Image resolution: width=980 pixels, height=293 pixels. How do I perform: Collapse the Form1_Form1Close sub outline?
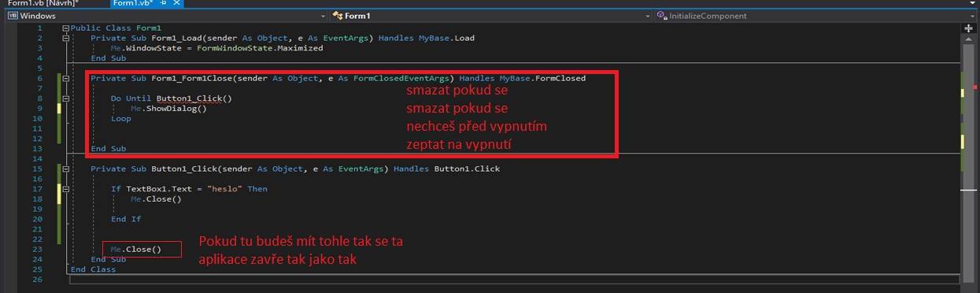pyautogui.click(x=65, y=79)
